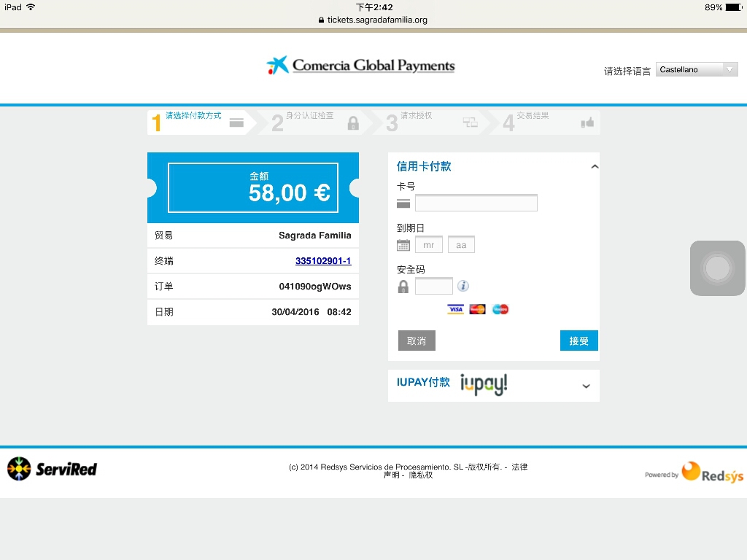This screenshot has height=560, width=747.
Task: Click the order number 041090ogWOws
Action: coord(315,287)
